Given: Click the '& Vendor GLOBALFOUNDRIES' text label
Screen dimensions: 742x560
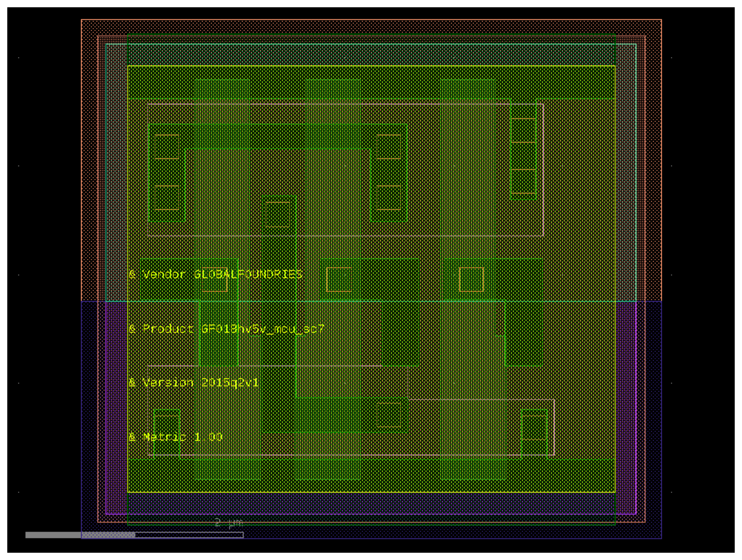Looking at the screenshot, I should 216,274.
